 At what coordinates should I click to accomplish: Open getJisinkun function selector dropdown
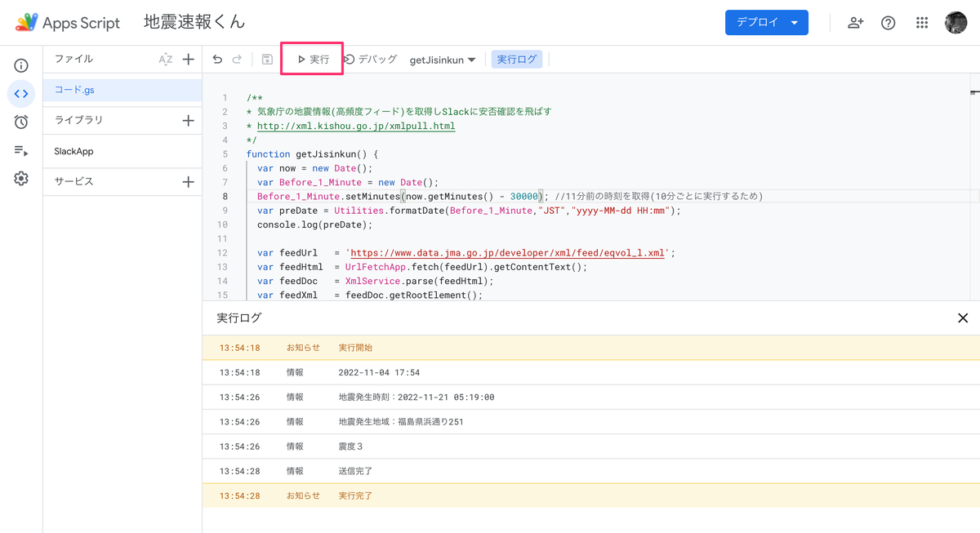pos(443,60)
